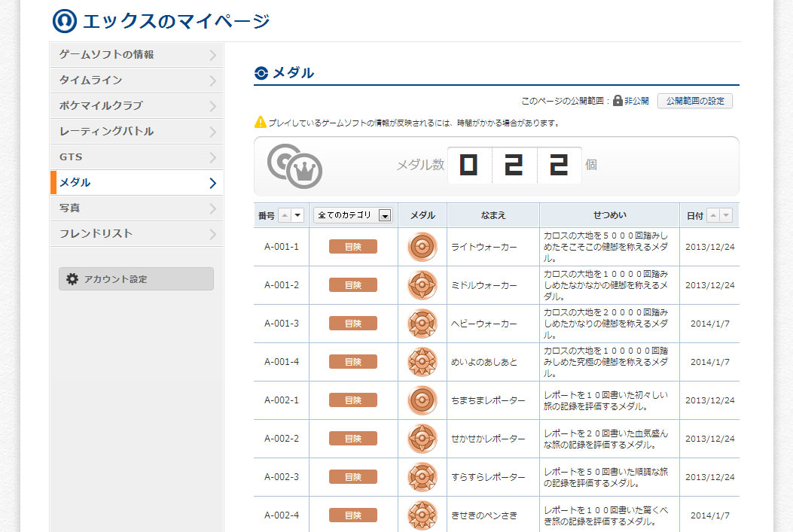The image size is (793, 532).
Task: Click the medal crown emblem icon
Action: click(x=295, y=166)
